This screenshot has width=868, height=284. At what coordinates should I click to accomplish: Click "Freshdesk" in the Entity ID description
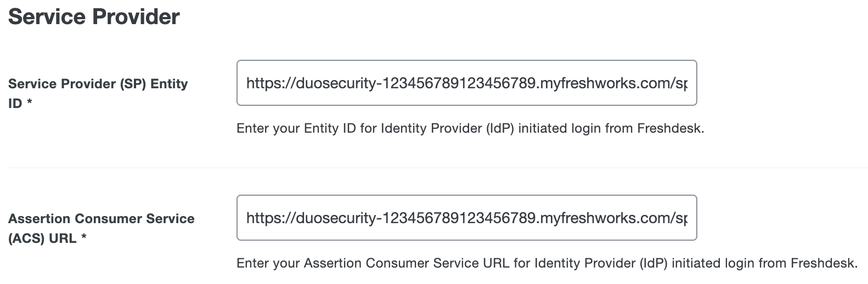[x=669, y=129]
